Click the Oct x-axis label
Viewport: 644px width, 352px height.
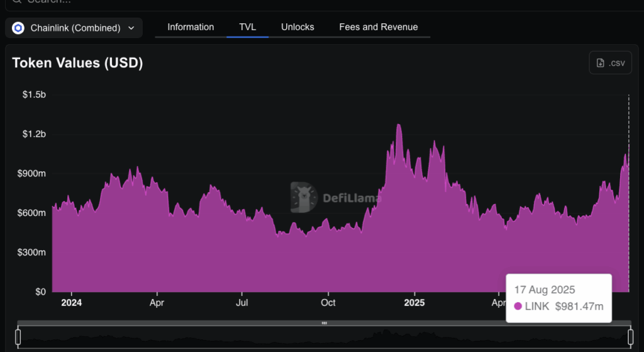pyautogui.click(x=328, y=303)
